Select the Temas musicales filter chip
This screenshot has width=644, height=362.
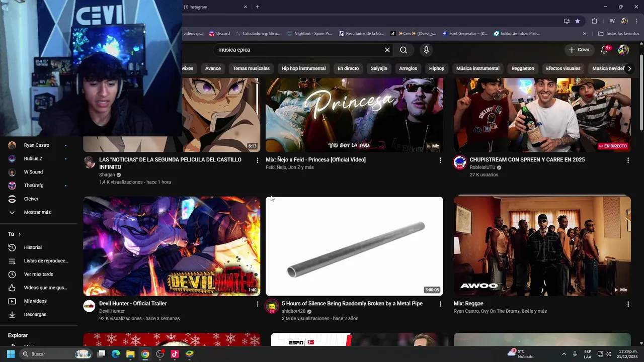251,68
